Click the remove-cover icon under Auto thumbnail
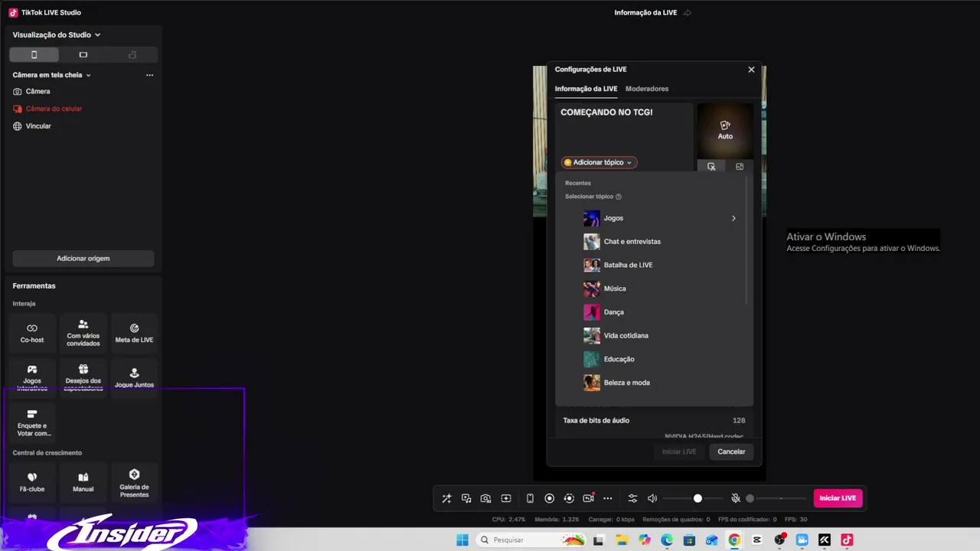The image size is (980, 551). click(x=711, y=167)
